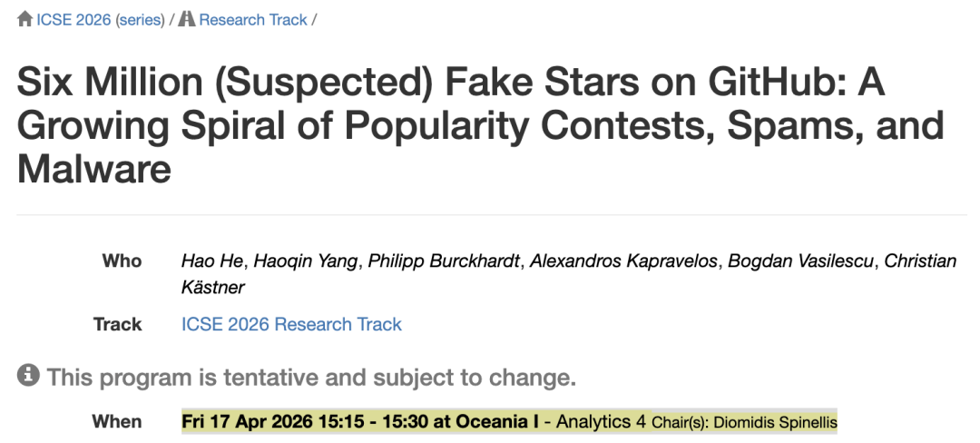This screenshot has height=443, width=980.
Task: Click the info icon beside tentative notice
Action: (x=28, y=376)
